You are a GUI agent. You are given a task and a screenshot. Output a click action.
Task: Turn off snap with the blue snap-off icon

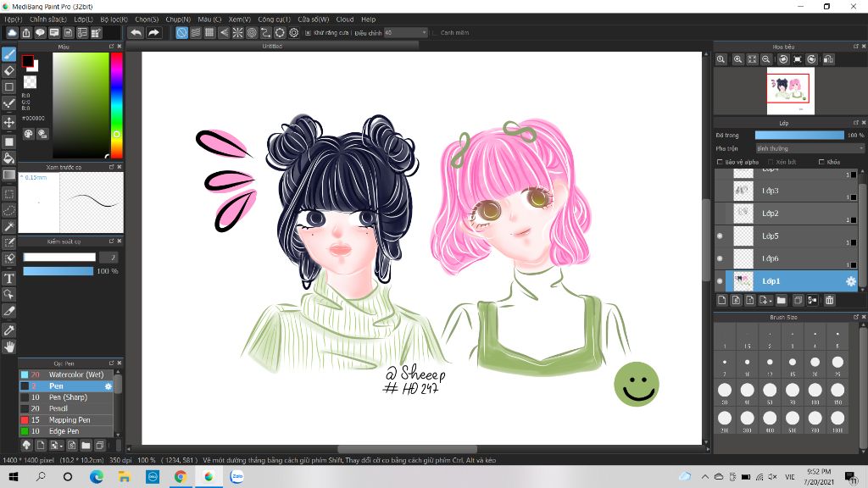coord(181,33)
